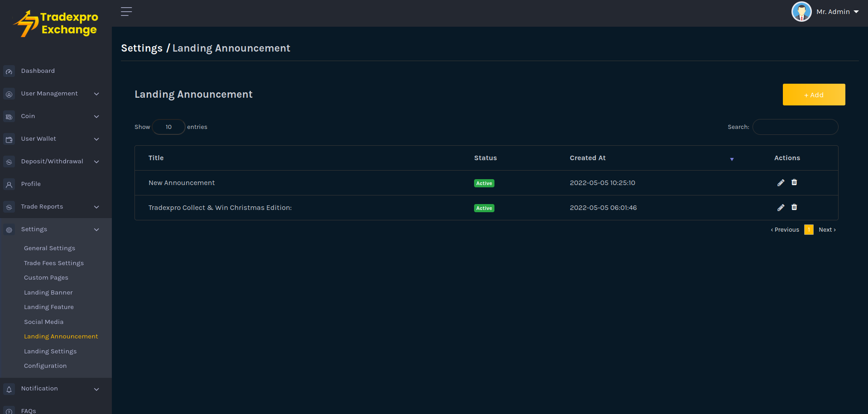Screen dimensions: 868x414
Task: Click the Tradexpro Exchange logo
Action: pos(56,24)
